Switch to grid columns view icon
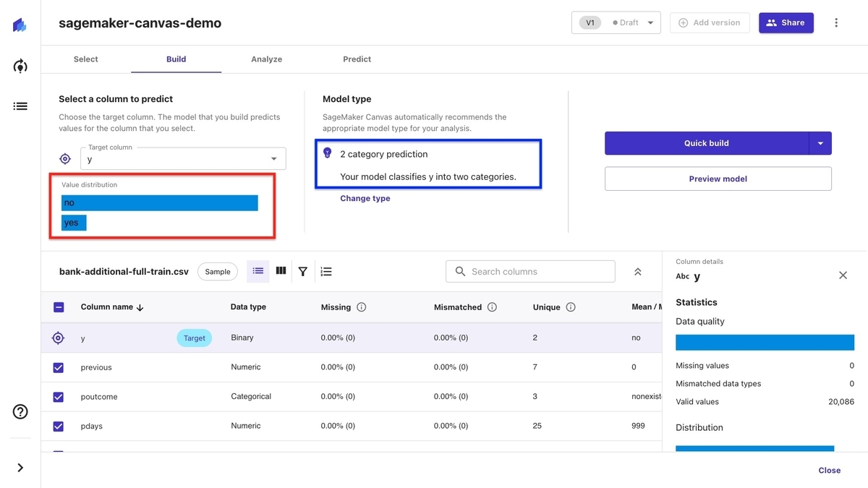Viewport: 868px width, 488px height. (281, 271)
